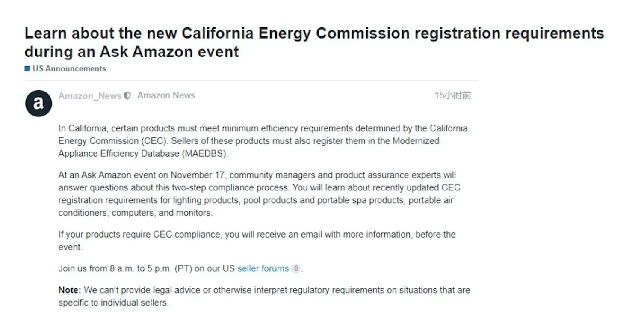Open the Amazon_News user profile name
Viewport: 644px width, 321px height.
[90, 96]
